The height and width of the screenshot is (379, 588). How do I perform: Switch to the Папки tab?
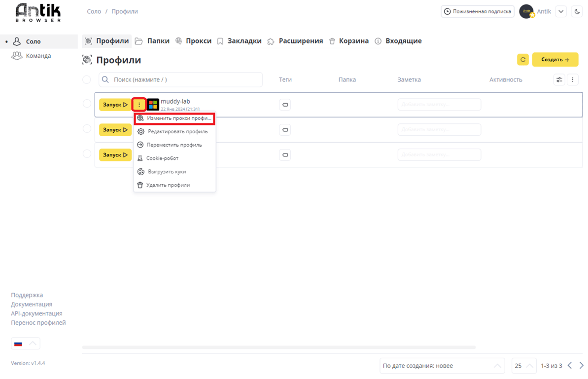pos(152,41)
